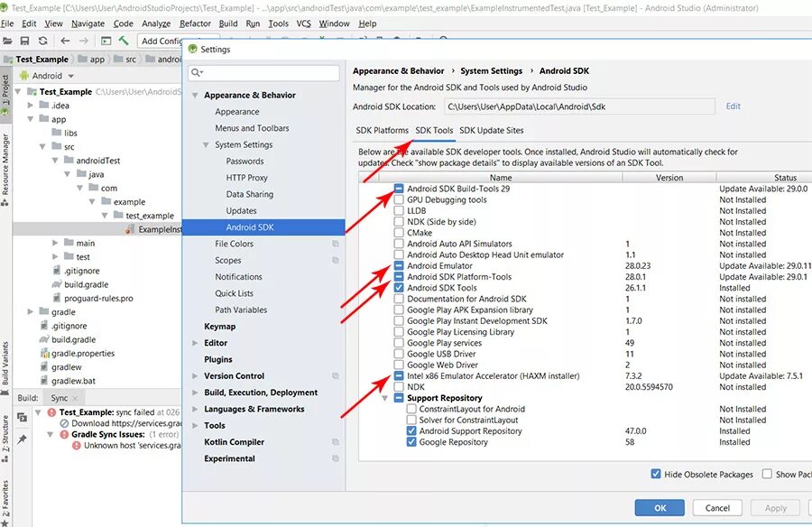Click the Open folder toolbar icon
Viewport: 812px width, 527px height.
coord(7,41)
